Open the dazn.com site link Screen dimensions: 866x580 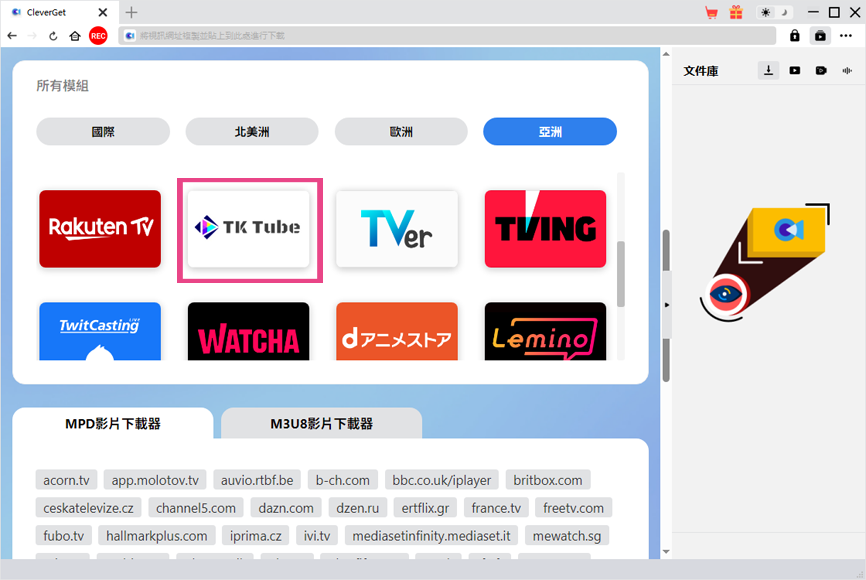286,507
